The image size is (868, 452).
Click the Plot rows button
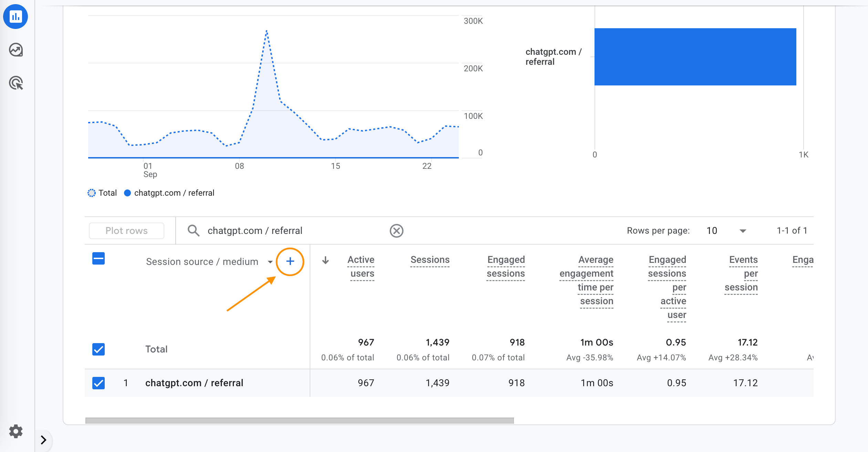point(126,230)
